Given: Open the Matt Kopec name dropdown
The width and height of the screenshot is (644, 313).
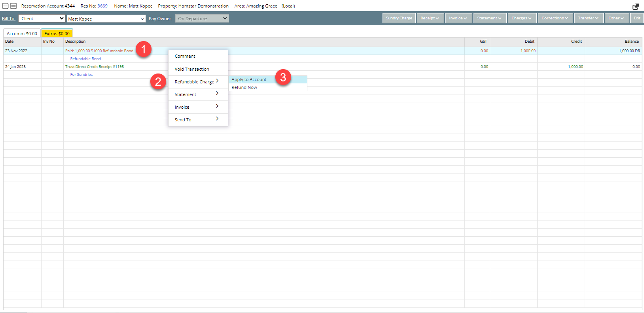Looking at the screenshot, I should tap(106, 19).
